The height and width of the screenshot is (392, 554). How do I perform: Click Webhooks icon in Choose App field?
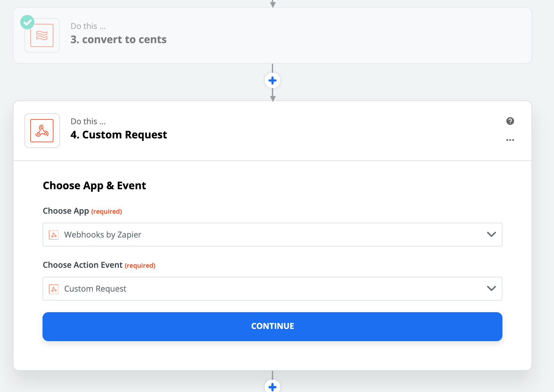[54, 235]
